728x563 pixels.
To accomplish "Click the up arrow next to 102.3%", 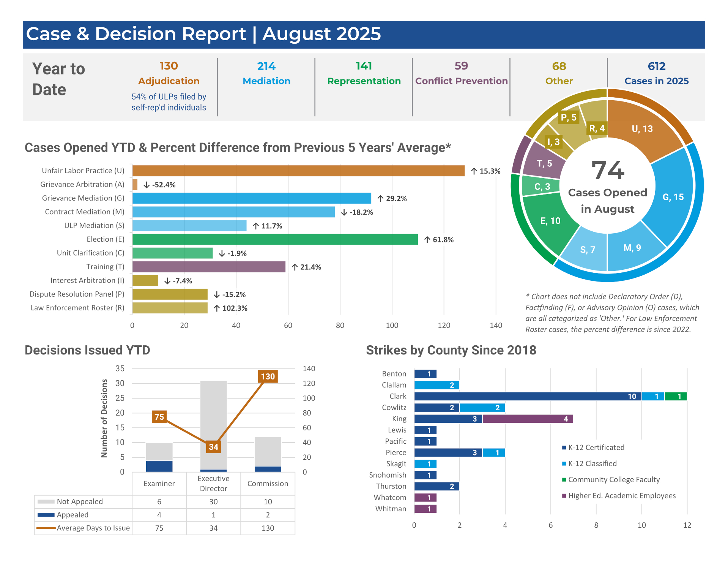I will (217, 308).
